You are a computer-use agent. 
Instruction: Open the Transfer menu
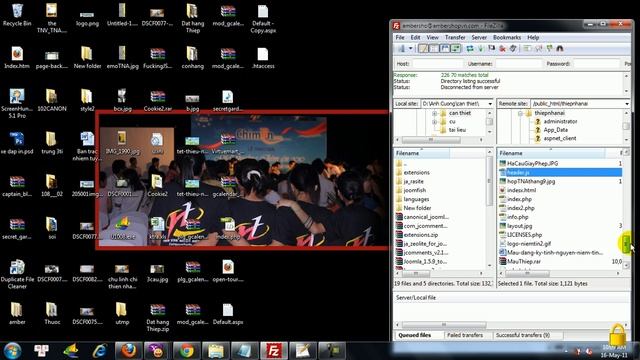coord(455,37)
